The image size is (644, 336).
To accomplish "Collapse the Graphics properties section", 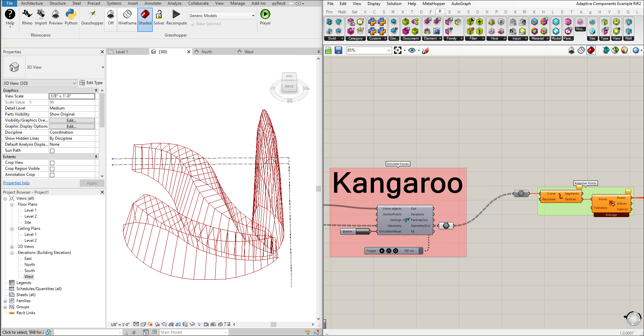I will [x=96, y=90].
